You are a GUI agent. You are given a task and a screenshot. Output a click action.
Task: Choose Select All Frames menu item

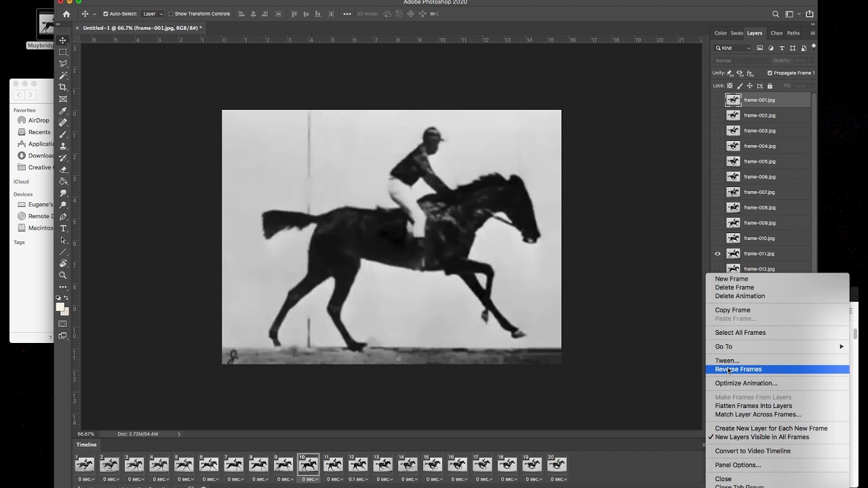coord(777,333)
